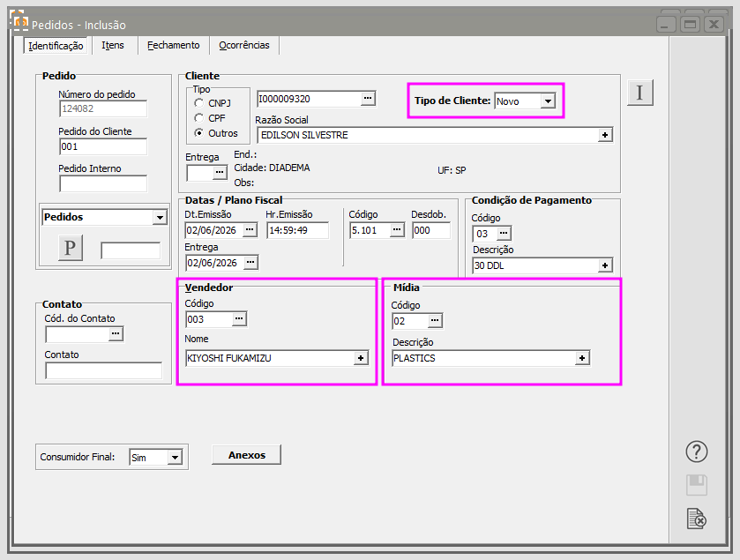The width and height of the screenshot is (740, 560).
Task: Click plus button beside KIYOSHI FUKAMIZU
Action: pos(361,358)
